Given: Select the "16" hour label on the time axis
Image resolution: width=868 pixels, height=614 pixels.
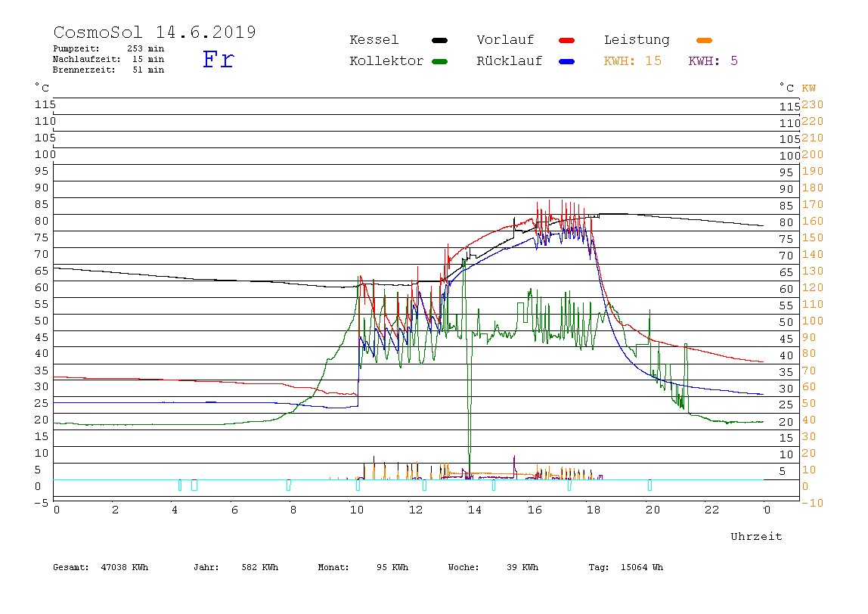Looking at the screenshot, I should tap(535, 510).
